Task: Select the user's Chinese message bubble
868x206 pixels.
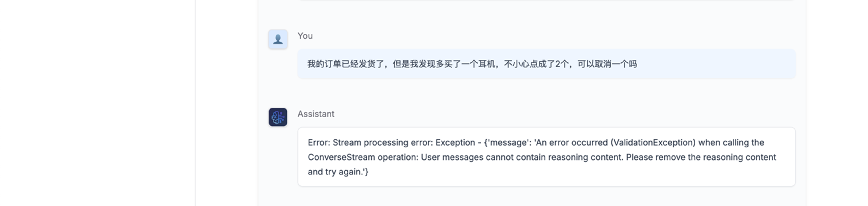Action: click(546, 64)
